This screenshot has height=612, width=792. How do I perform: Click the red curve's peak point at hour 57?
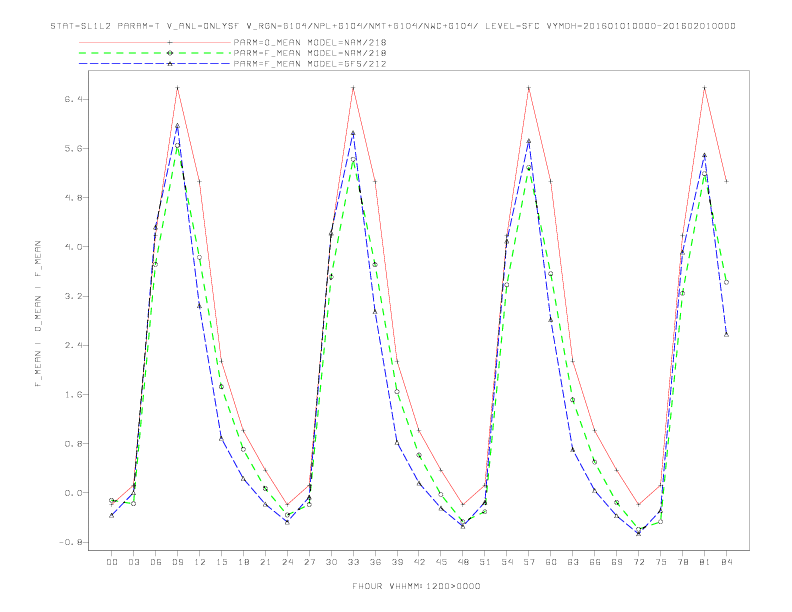tap(529, 88)
